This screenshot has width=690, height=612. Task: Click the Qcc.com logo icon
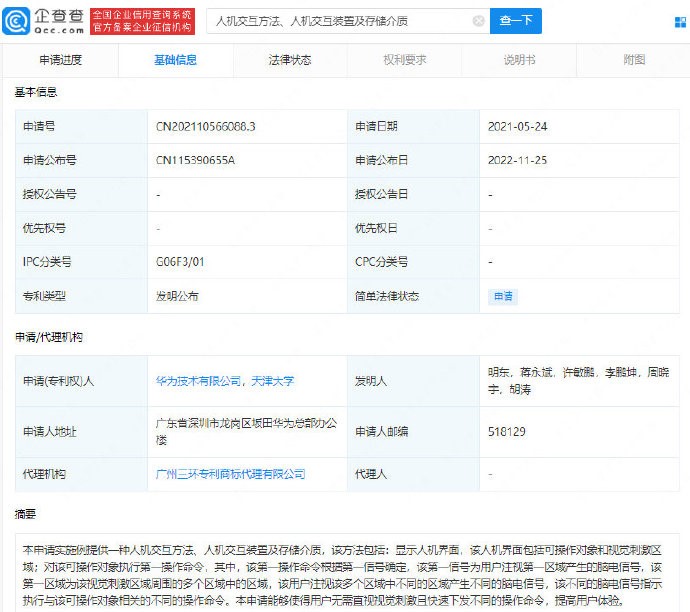pos(16,21)
